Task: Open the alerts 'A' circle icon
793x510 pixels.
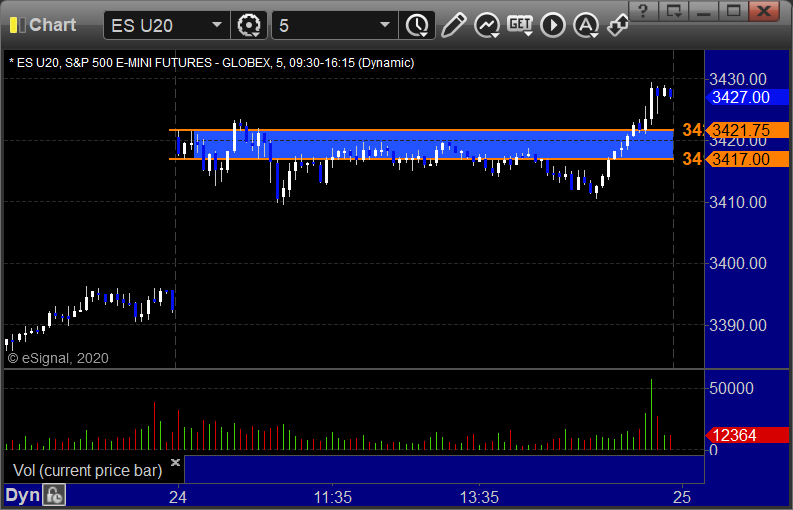Action: point(586,25)
